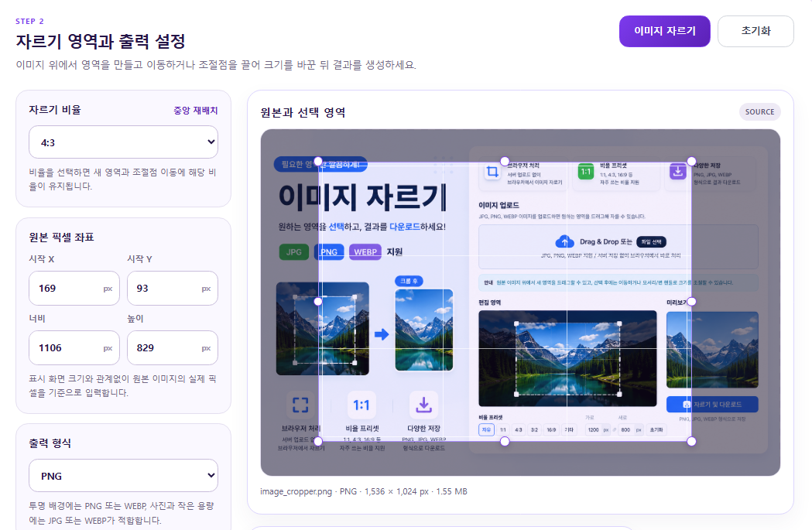The image size is (812, 530).
Task: Grab the top-center crop handle
Action: pos(505,162)
